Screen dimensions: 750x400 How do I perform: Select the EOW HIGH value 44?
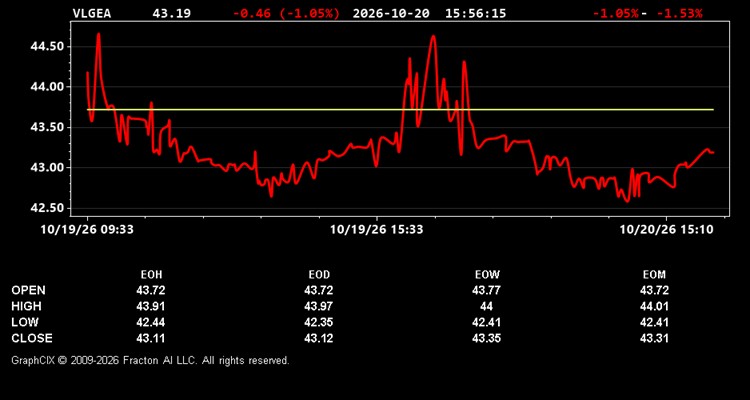click(x=486, y=306)
